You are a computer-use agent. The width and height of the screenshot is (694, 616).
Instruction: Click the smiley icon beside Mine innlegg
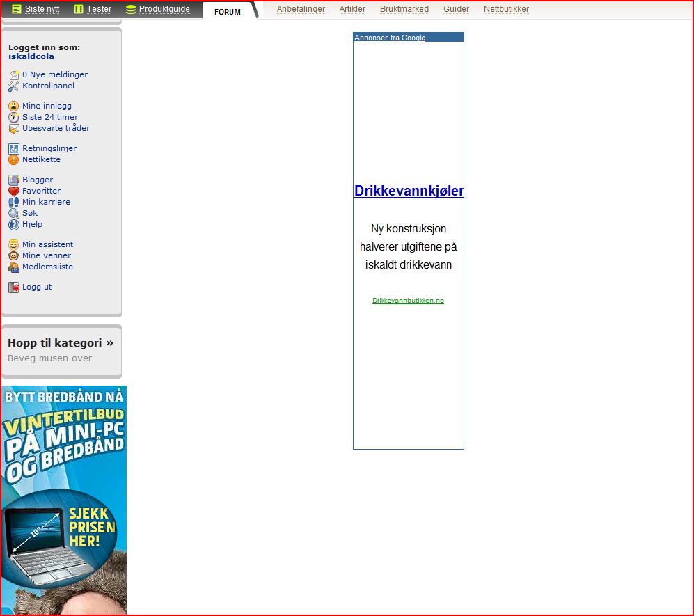pos(14,106)
